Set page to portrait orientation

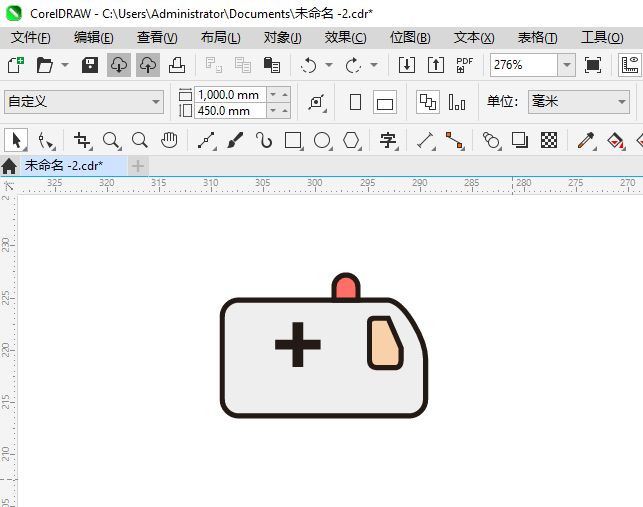click(356, 102)
